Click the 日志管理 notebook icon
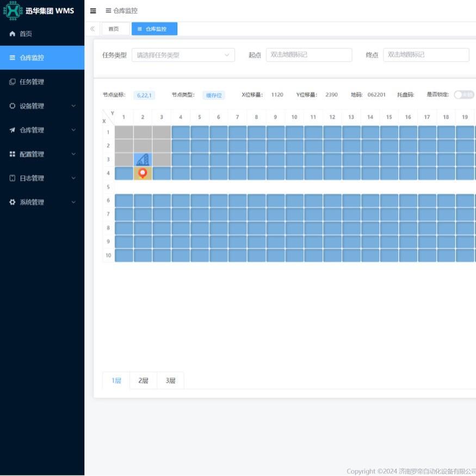Image resolution: width=476 pixels, height=476 pixels. pyautogui.click(x=12, y=178)
